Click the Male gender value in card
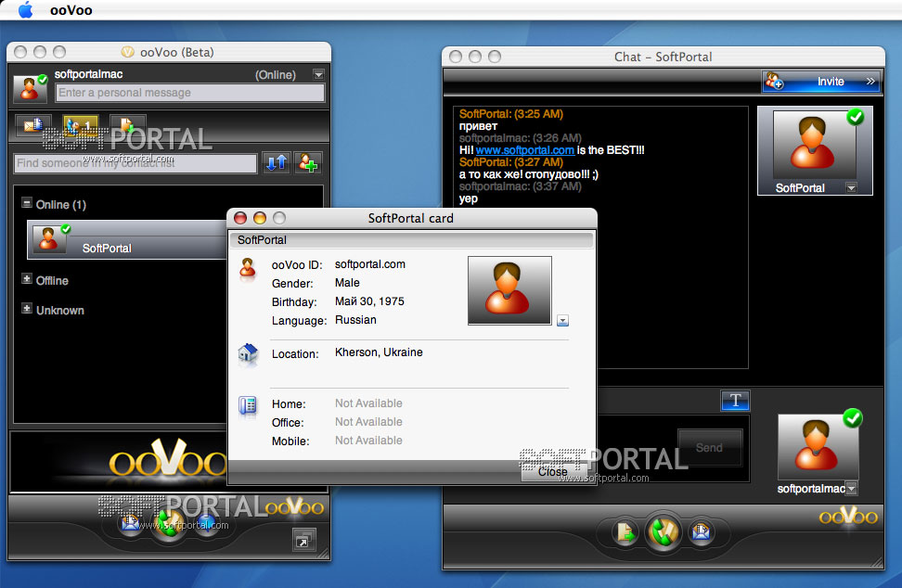The height and width of the screenshot is (588, 902). coord(347,283)
